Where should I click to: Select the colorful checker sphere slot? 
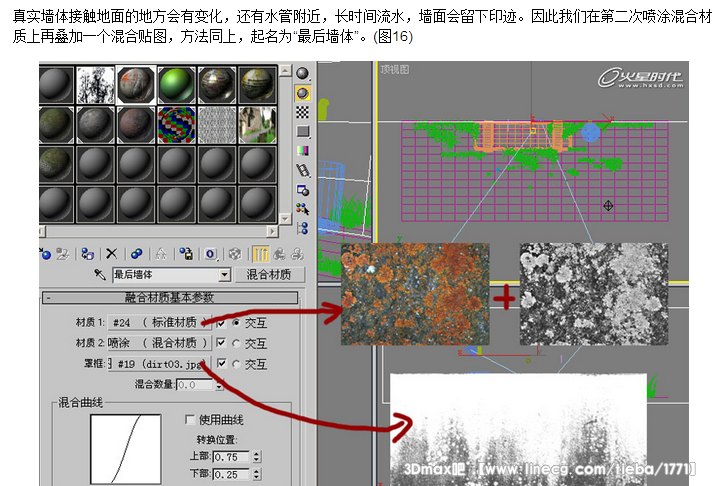click(176, 124)
